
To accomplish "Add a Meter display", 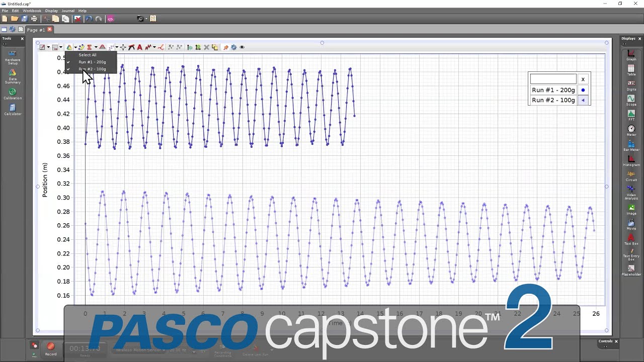I will [631, 130].
